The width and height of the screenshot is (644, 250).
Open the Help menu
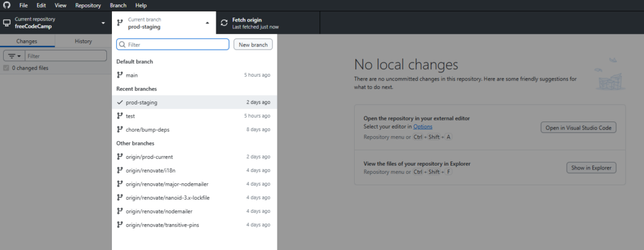[x=141, y=5]
